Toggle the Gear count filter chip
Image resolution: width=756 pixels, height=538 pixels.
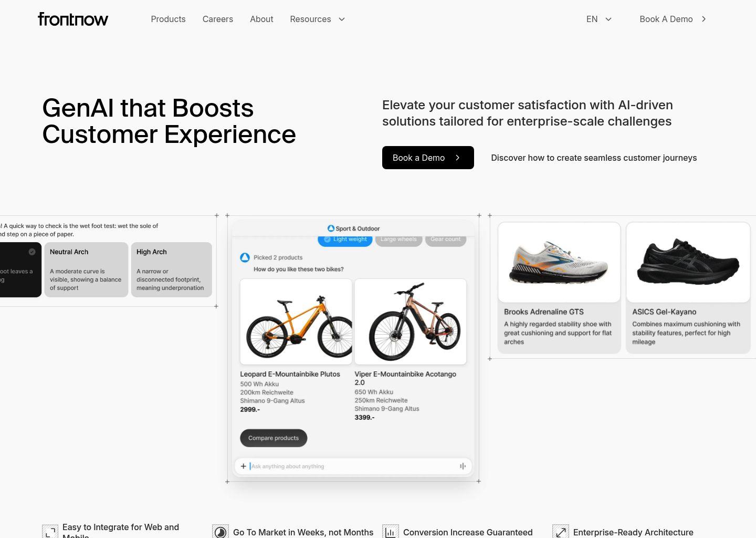coord(445,240)
